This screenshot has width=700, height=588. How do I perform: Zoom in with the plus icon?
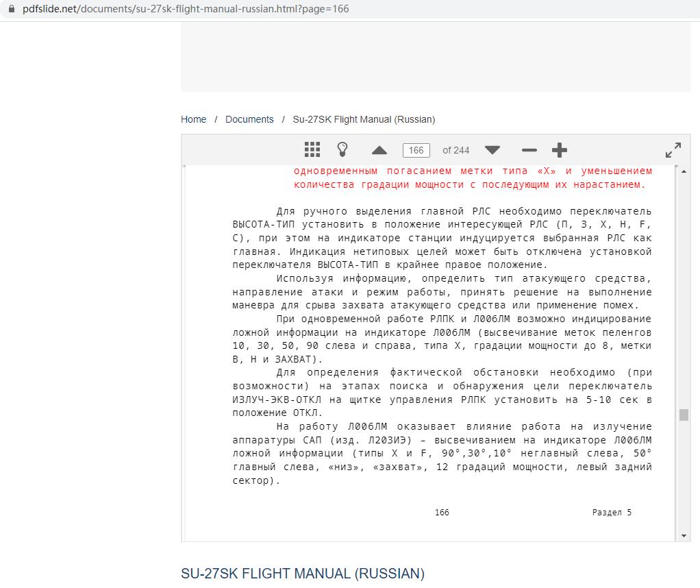[560, 150]
